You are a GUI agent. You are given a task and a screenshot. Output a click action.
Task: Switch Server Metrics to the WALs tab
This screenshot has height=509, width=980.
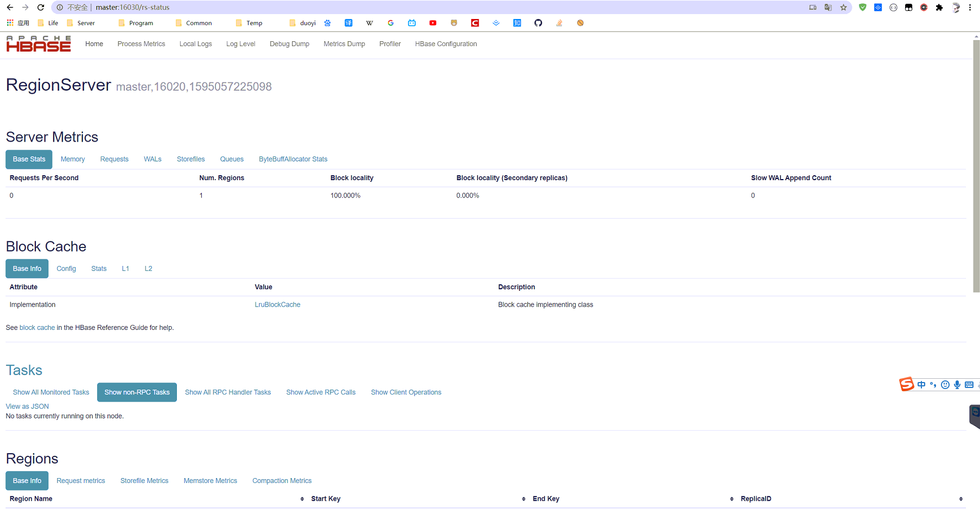pos(152,159)
